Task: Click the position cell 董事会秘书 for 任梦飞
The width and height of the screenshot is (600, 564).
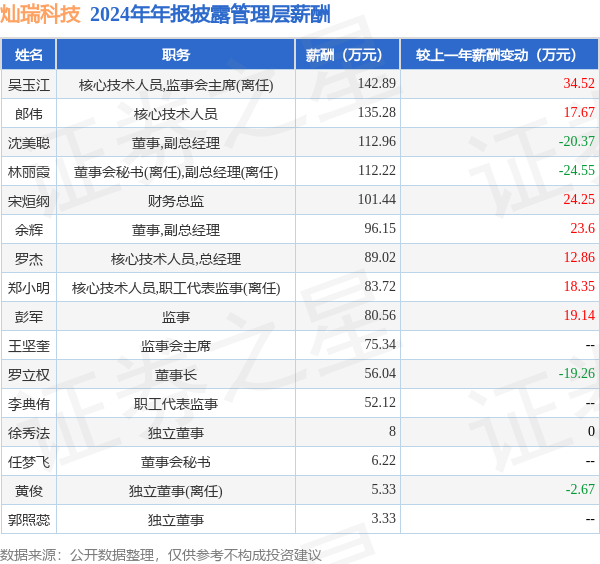Action: 176,462
